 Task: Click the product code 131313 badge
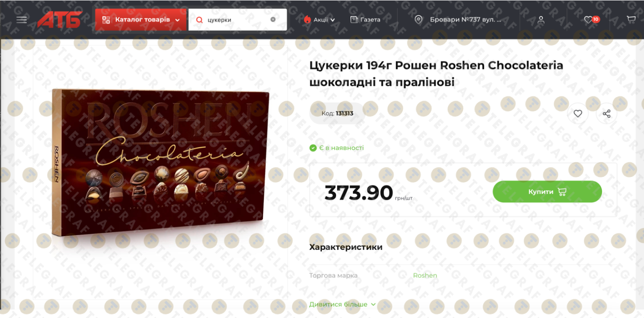pos(337,113)
